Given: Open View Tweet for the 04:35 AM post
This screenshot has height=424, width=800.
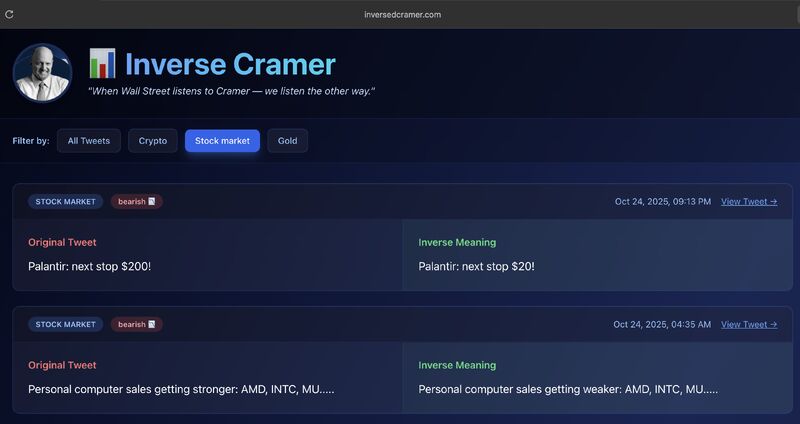Looking at the screenshot, I should coord(749,325).
